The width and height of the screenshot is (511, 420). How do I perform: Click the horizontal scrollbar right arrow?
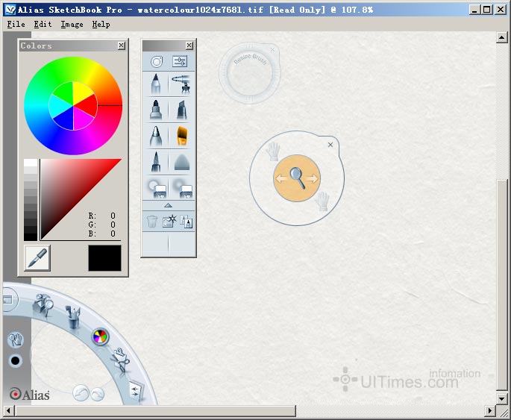coord(491,410)
